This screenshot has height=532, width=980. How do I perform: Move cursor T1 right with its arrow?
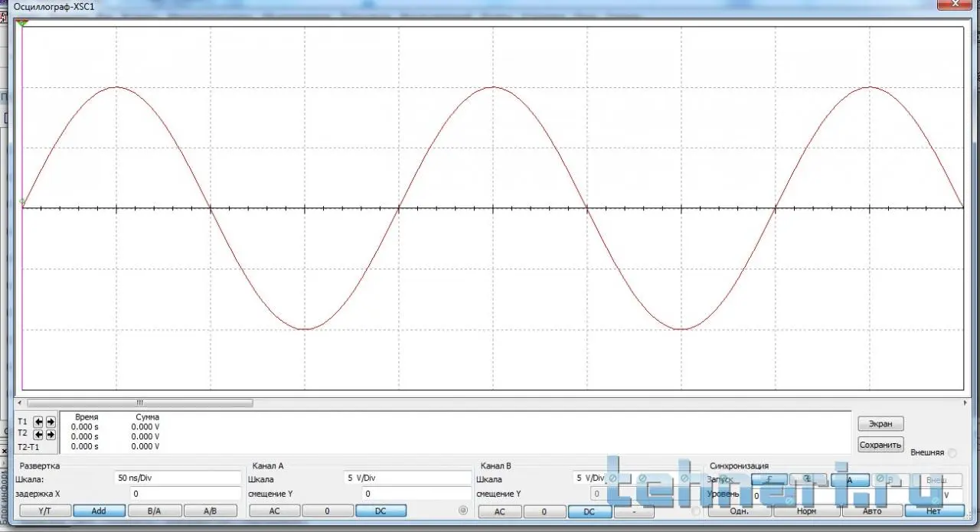point(51,422)
